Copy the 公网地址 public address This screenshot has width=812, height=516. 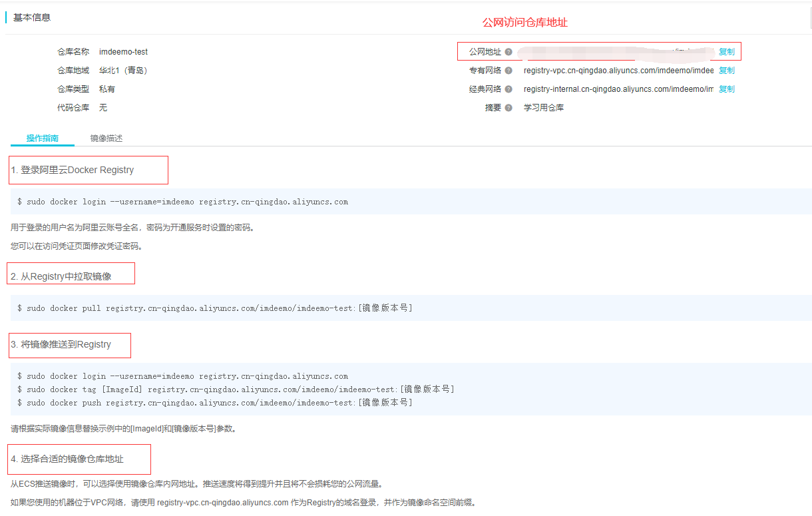726,52
